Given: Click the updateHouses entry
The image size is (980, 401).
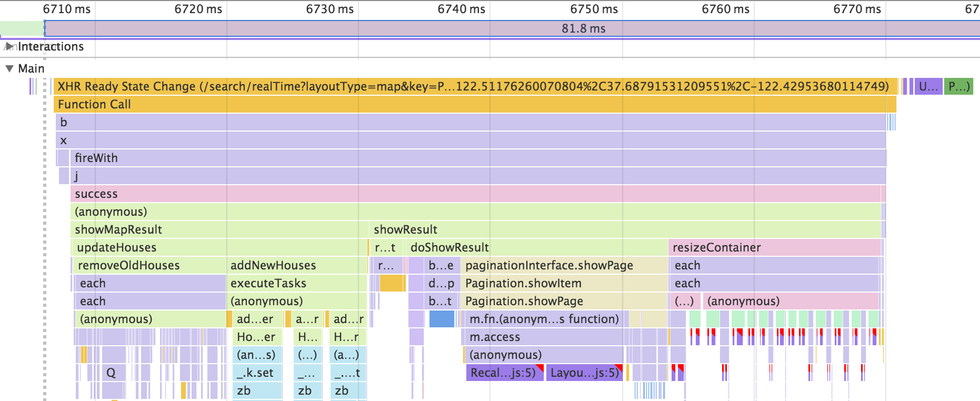Looking at the screenshot, I should pos(219,247).
